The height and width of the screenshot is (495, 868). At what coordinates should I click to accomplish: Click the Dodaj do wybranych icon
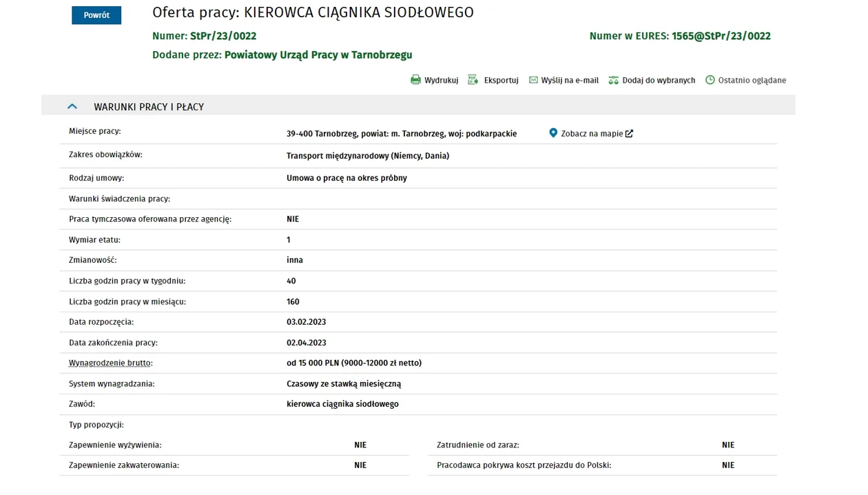614,80
